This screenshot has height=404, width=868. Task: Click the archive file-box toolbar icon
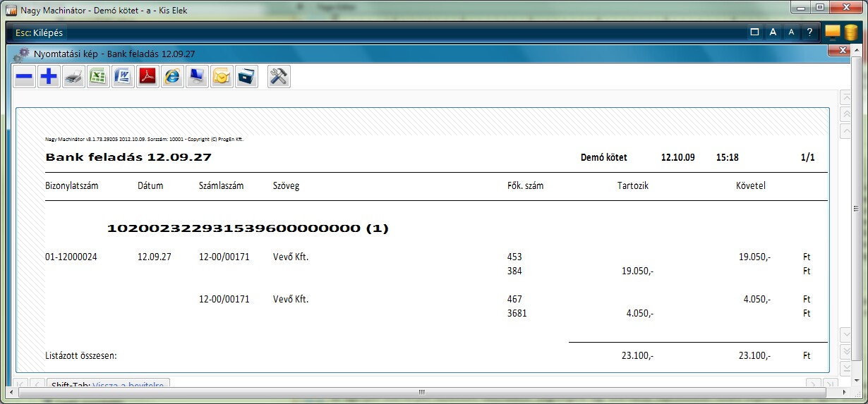(x=246, y=77)
